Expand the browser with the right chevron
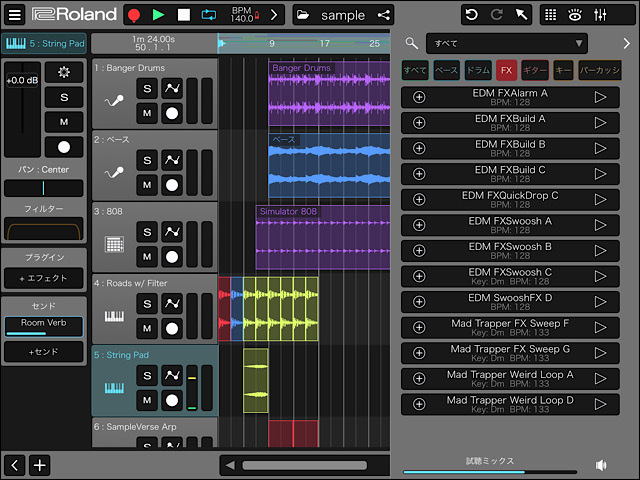 click(627, 43)
